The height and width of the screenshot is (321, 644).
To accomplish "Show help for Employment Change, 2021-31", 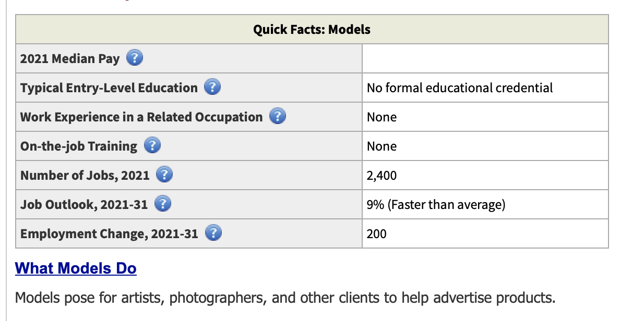I will 213,233.
